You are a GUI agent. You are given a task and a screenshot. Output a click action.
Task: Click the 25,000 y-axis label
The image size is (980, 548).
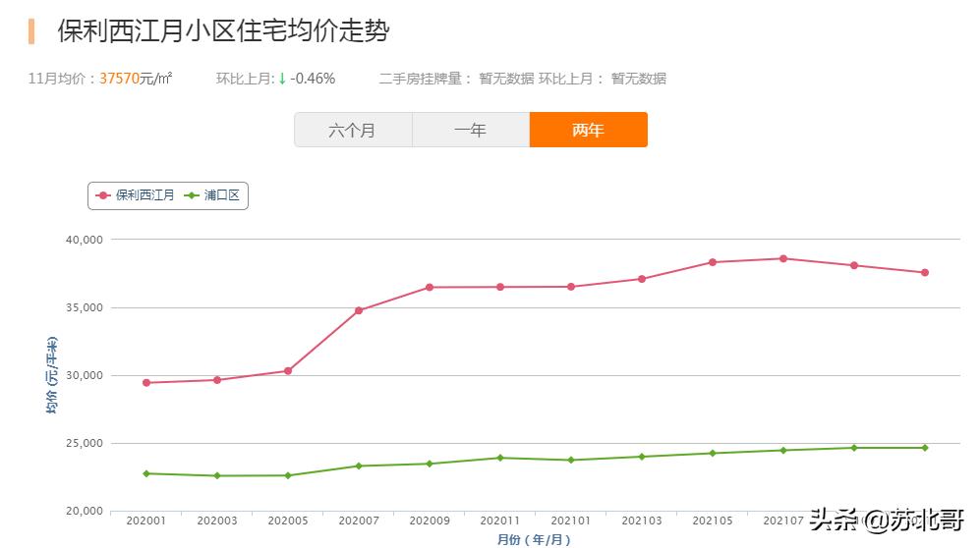pyautogui.click(x=85, y=443)
